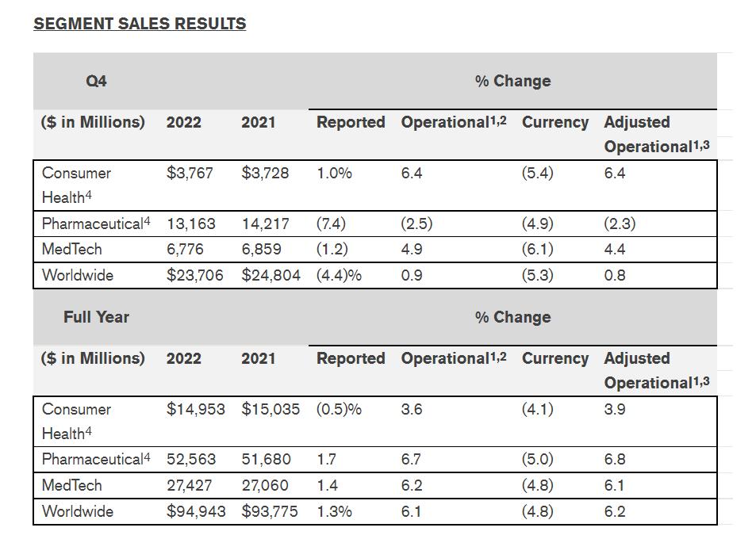The image size is (756, 539).
Task: Click Q4 % Change header
Action: [x=512, y=81]
